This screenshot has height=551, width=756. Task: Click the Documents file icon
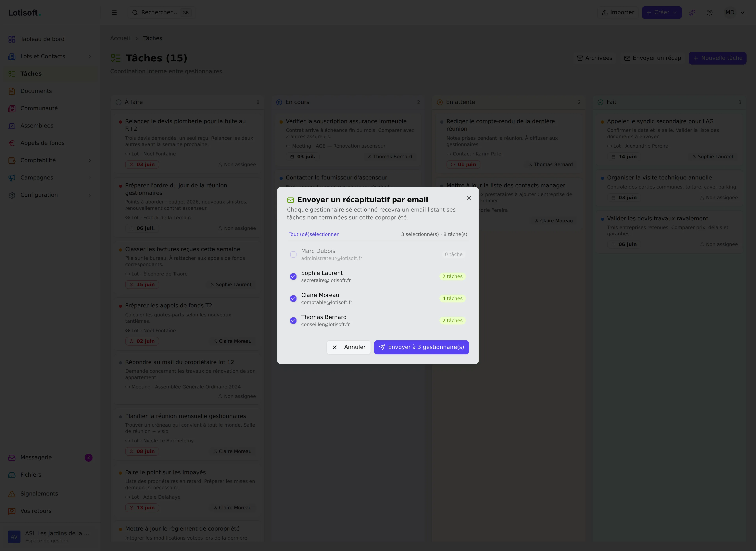[x=12, y=91]
